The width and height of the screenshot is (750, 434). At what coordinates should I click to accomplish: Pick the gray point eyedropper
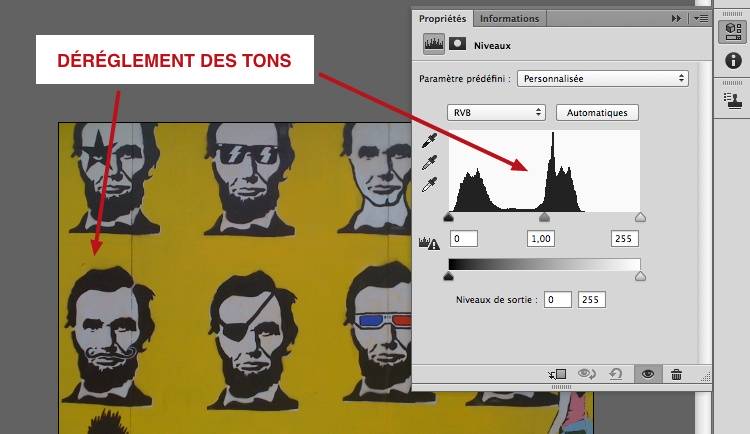point(429,162)
